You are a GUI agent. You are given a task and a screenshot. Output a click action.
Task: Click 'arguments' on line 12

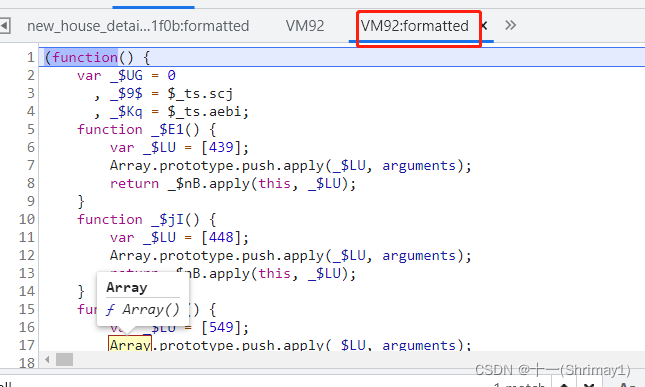pyautogui.click(x=419, y=256)
